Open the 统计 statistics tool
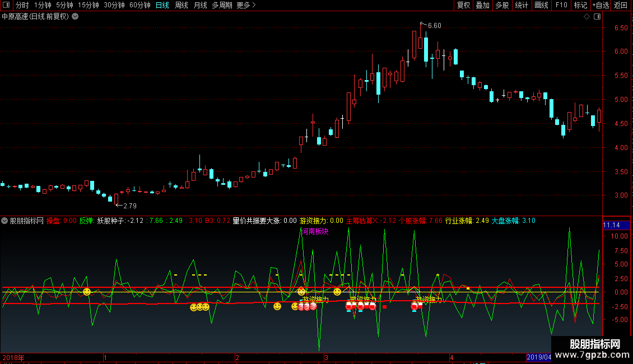 click(522, 5)
